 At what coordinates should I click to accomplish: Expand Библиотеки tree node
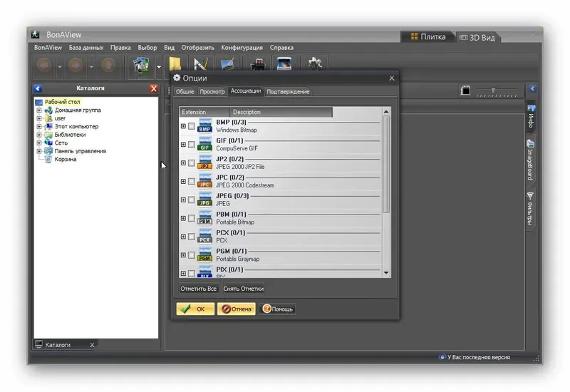pyautogui.click(x=39, y=135)
